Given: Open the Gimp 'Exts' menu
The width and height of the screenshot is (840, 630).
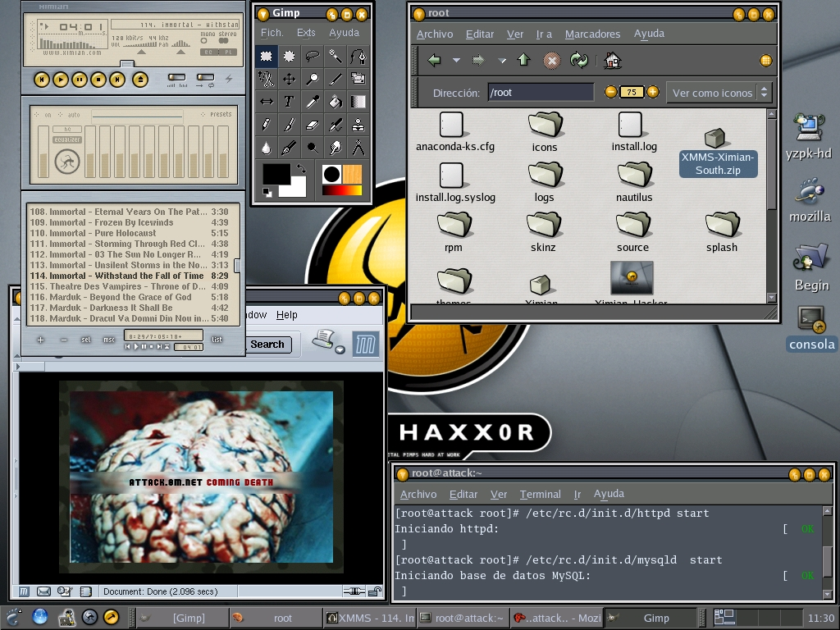Looking at the screenshot, I should point(306,33).
